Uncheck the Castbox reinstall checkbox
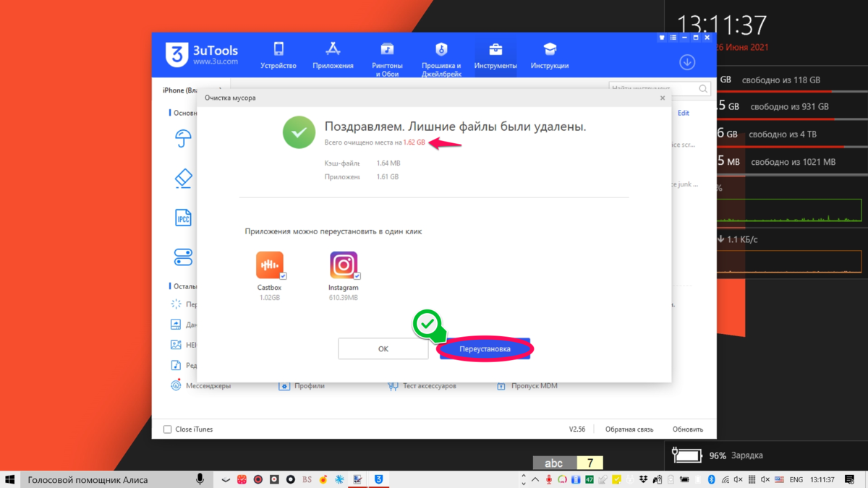This screenshot has width=868, height=488. pos(284,276)
